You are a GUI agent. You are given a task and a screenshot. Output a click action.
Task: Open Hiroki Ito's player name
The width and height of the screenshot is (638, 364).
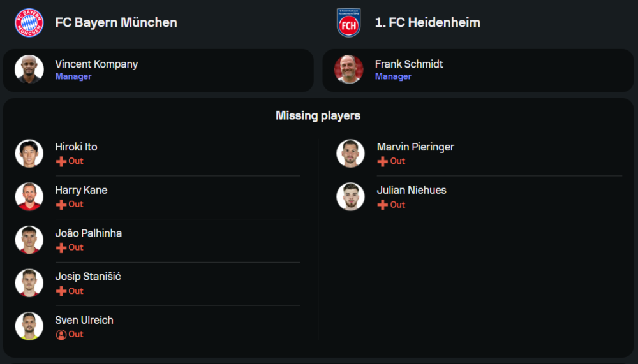[x=76, y=147]
